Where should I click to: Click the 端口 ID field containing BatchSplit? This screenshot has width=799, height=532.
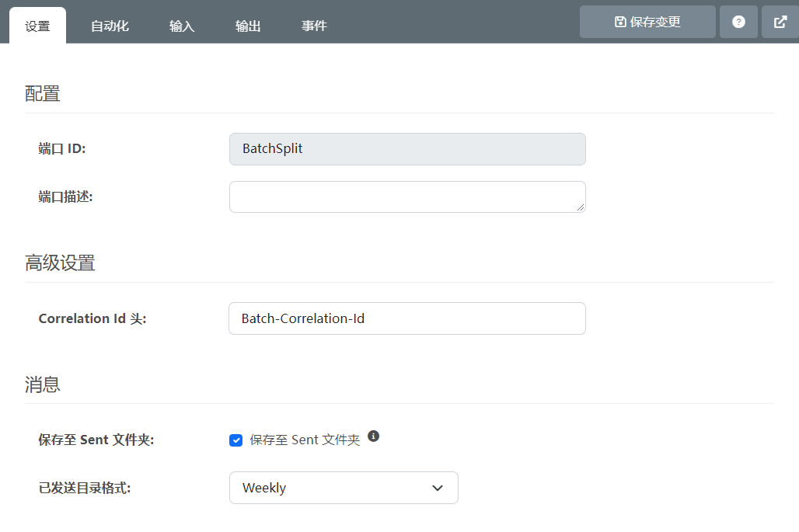[x=407, y=149]
